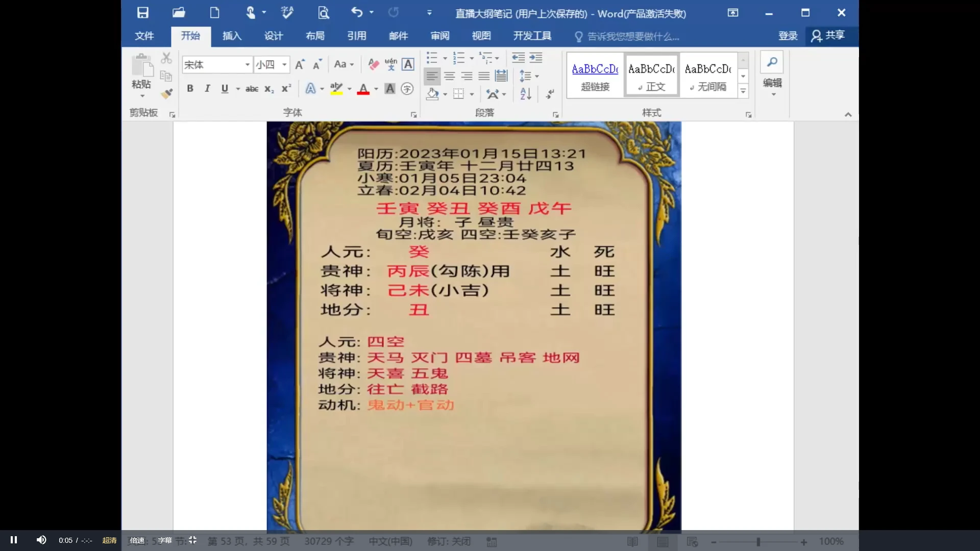Image resolution: width=980 pixels, height=551 pixels.
Task: Open the Find magnifier icon in Editing
Action: coord(772,62)
